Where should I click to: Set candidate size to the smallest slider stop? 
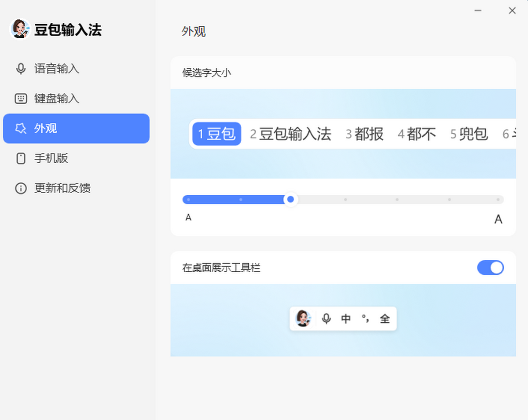pyautogui.click(x=188, y=200)
